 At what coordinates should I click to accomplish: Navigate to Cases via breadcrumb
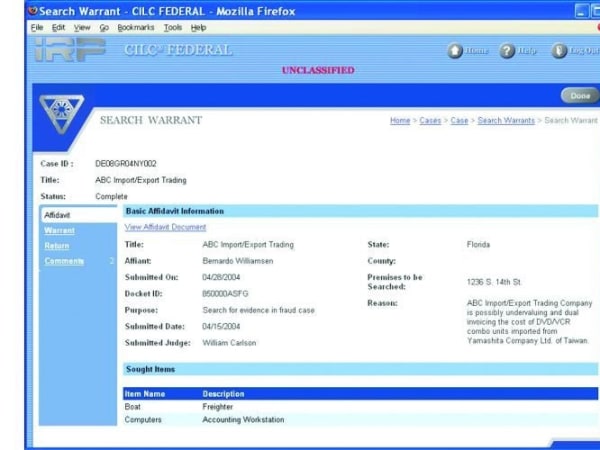coord(430,121)
